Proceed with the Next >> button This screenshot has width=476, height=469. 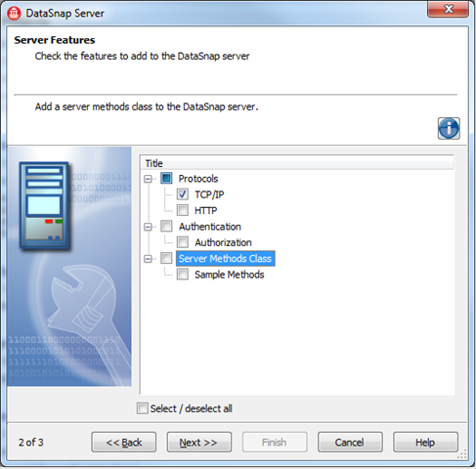pos(199,442)
